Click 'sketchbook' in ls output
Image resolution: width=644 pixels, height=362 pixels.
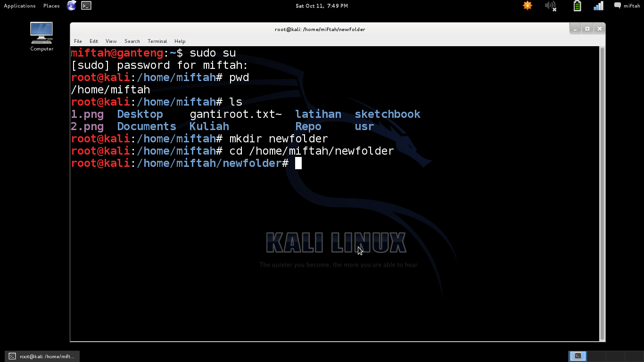coord(388,114)
